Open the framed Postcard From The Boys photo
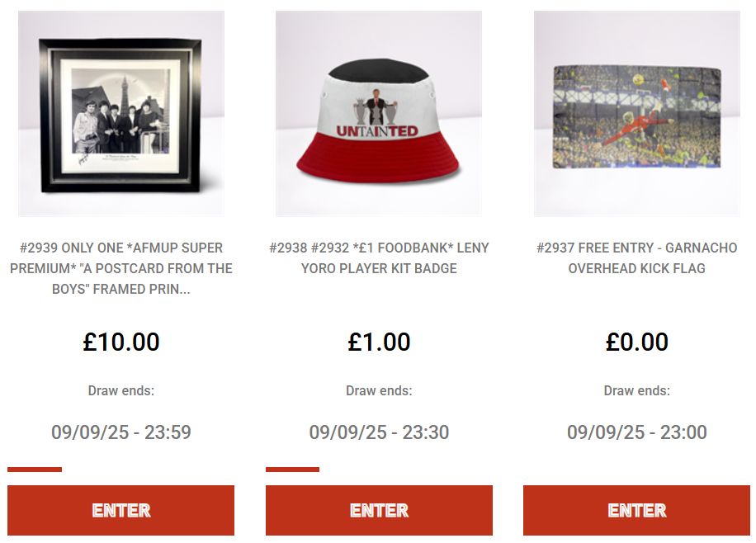Viewport: 756px width, 543px height. 121,114
